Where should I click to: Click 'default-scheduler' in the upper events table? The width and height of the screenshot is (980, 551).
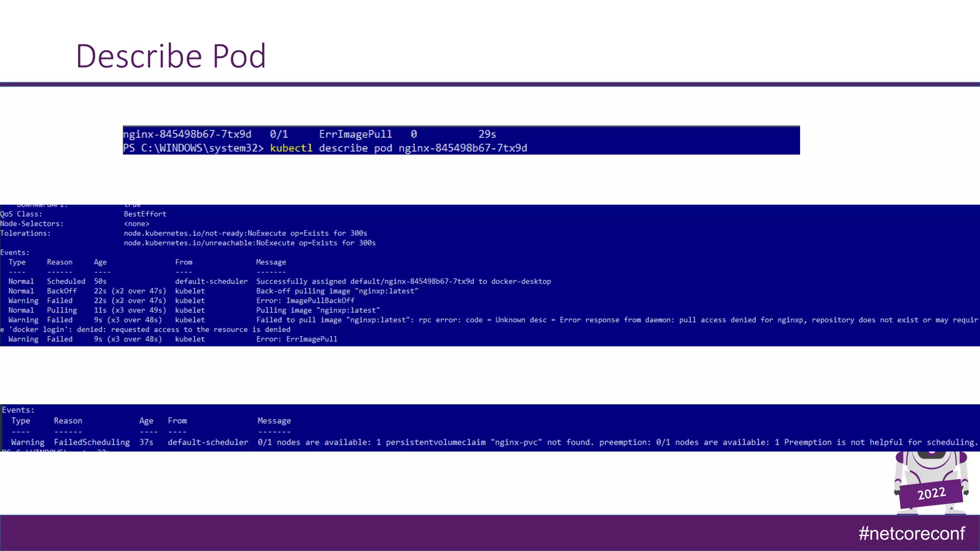[x=212, y=281]
